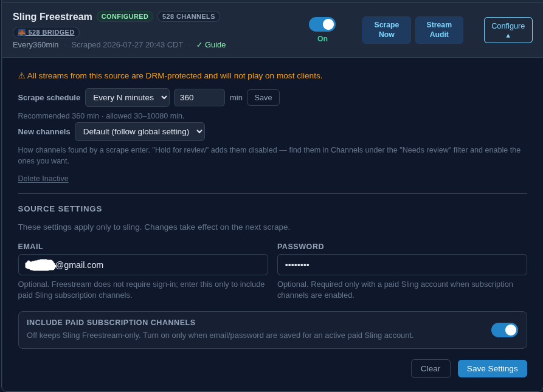The height and width of the screenshot is (392, 543).
Task: Click the Sling Freestream title
Action: pos(52,16)
